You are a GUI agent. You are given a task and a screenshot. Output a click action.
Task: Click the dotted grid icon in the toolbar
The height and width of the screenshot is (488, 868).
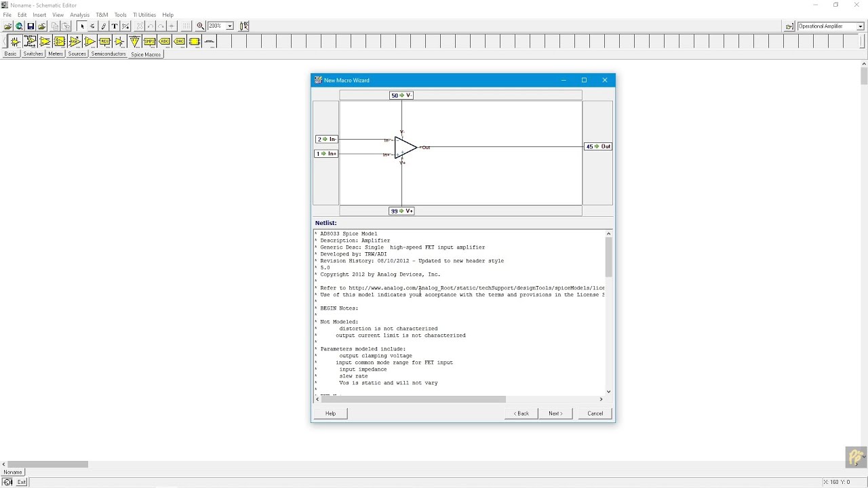(186, 26)
